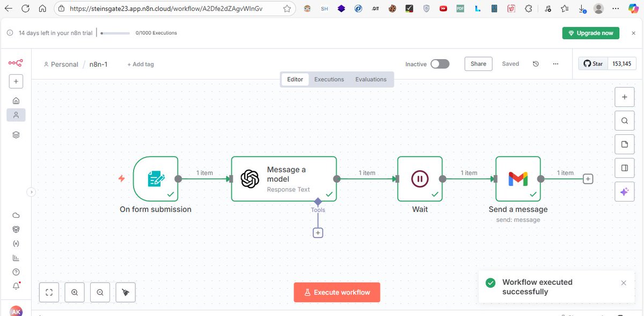
Task: Click the canvas add node plus button
Action: click(624, 97)
